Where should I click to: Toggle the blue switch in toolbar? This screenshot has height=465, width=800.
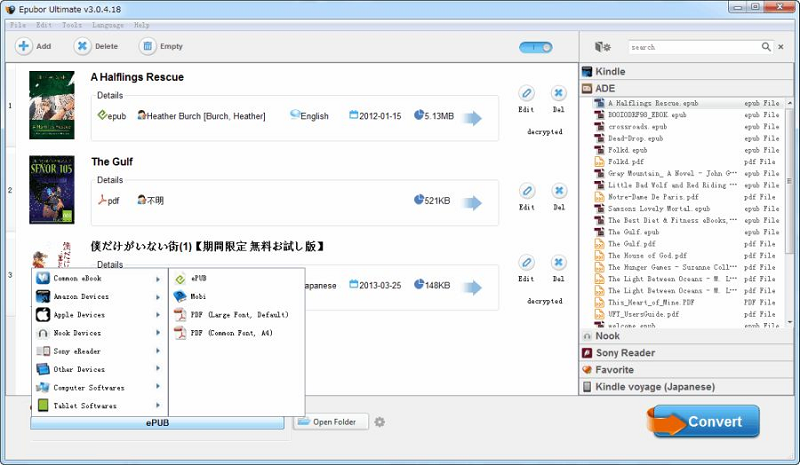[x=536, y=47]
